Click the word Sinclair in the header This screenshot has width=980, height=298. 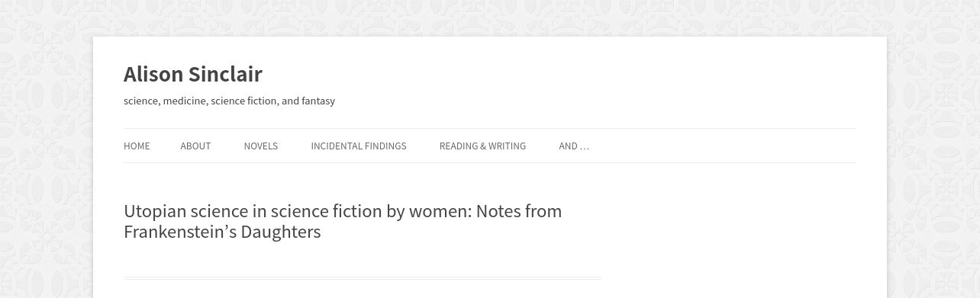point(225,74)
